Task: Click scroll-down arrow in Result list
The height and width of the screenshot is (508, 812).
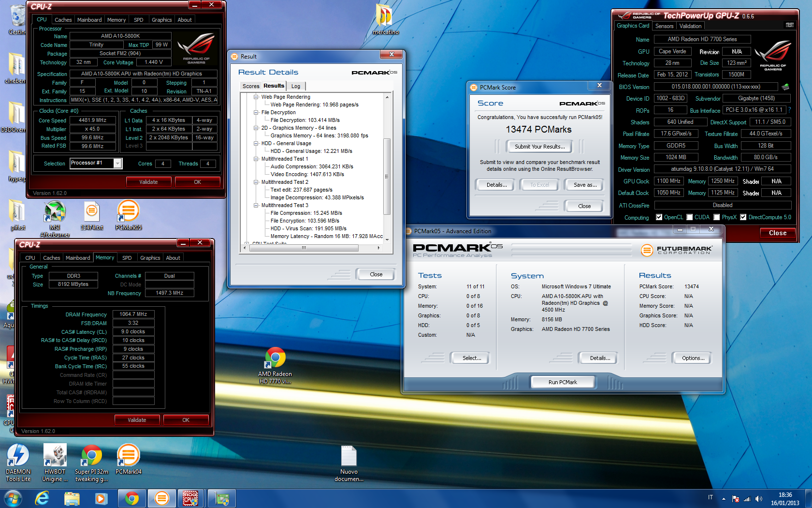Action: (387, 239)
